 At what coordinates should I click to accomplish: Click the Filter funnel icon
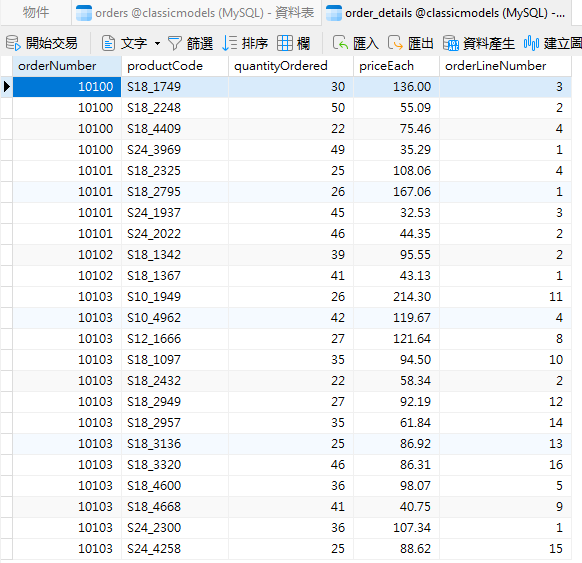174,43
